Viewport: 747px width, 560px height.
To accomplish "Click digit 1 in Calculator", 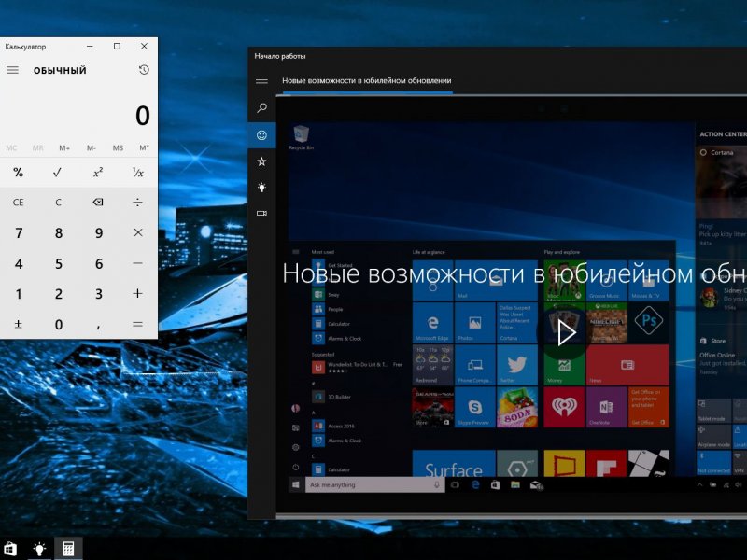I will pos(19,294).
